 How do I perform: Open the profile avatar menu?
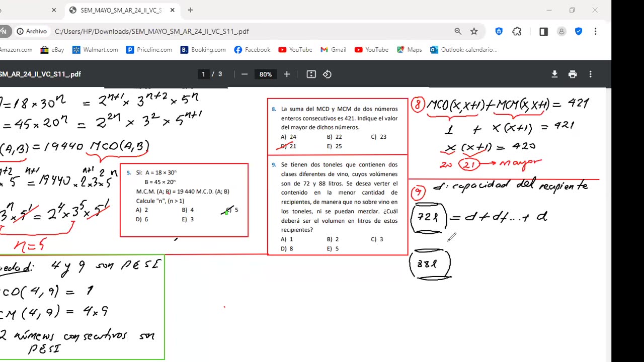tap(561, 31)
